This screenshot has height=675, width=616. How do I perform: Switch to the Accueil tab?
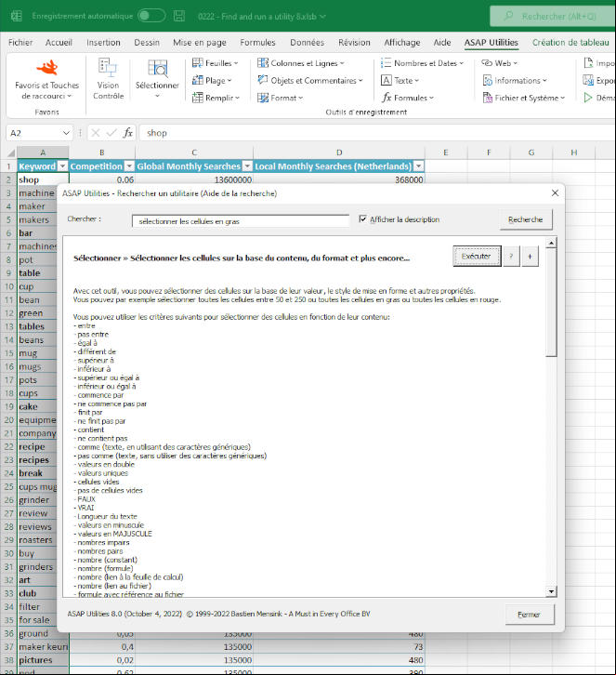pyautogui.click(x=59, y=43)
